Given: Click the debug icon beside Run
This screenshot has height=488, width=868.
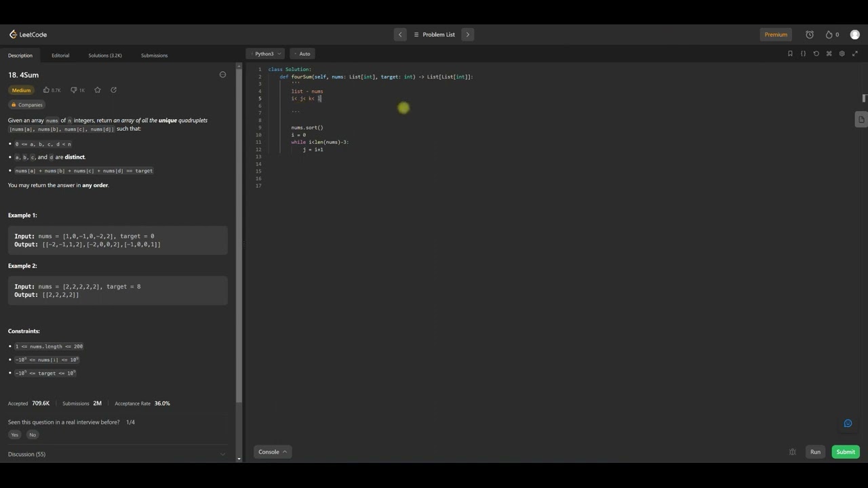Looking at the screenshot, I should (x=792, y=452).
